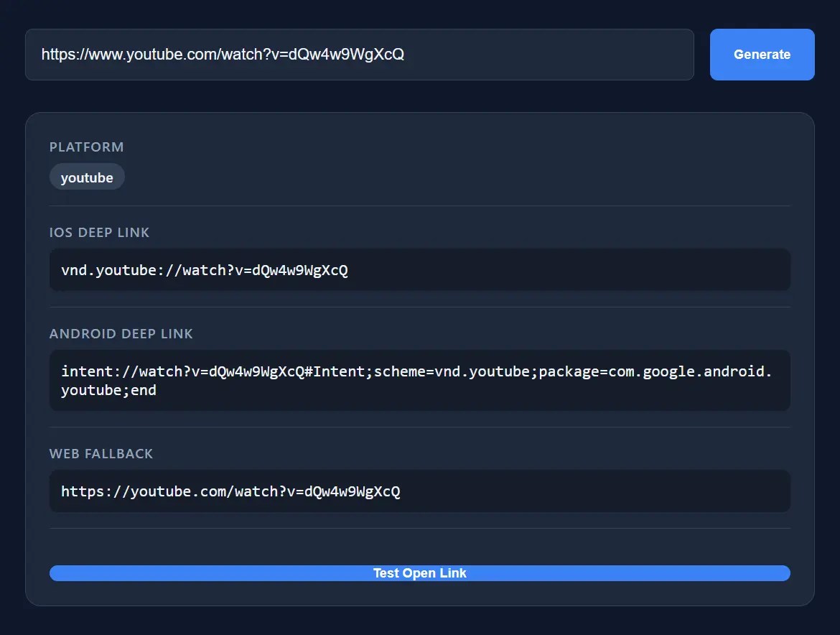840x635 pixels.
Task: Click the blue Test Open Link bar
Action: pyautogui.click(x=419, y=573)
